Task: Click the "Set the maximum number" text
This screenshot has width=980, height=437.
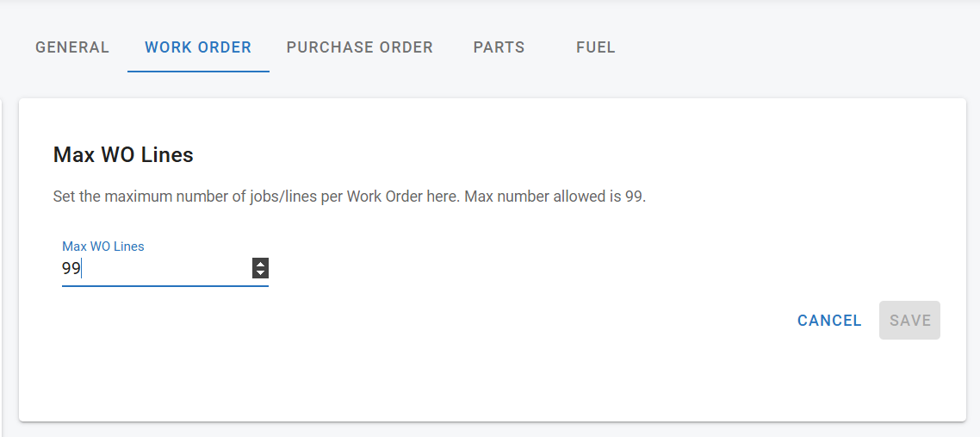Action: coord(138,197)
